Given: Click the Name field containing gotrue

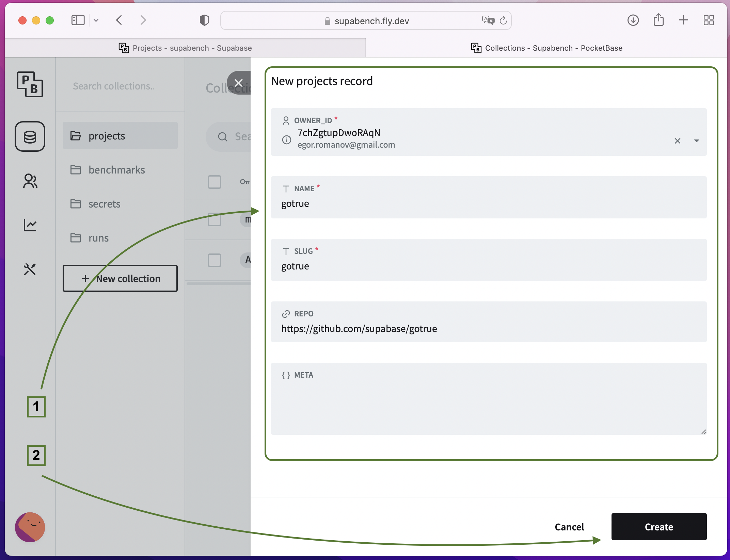Looking at the screenshot, I should point(489,197).
